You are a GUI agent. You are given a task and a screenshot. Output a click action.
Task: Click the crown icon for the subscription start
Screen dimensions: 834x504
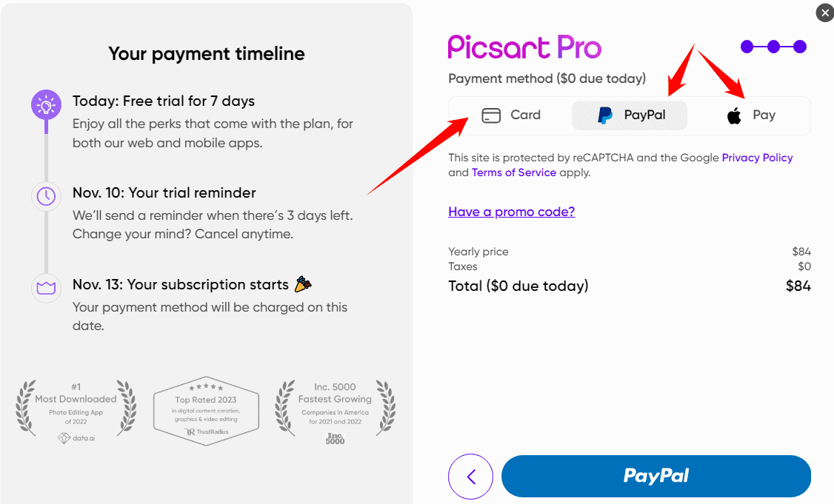click(x=45, y=288)
